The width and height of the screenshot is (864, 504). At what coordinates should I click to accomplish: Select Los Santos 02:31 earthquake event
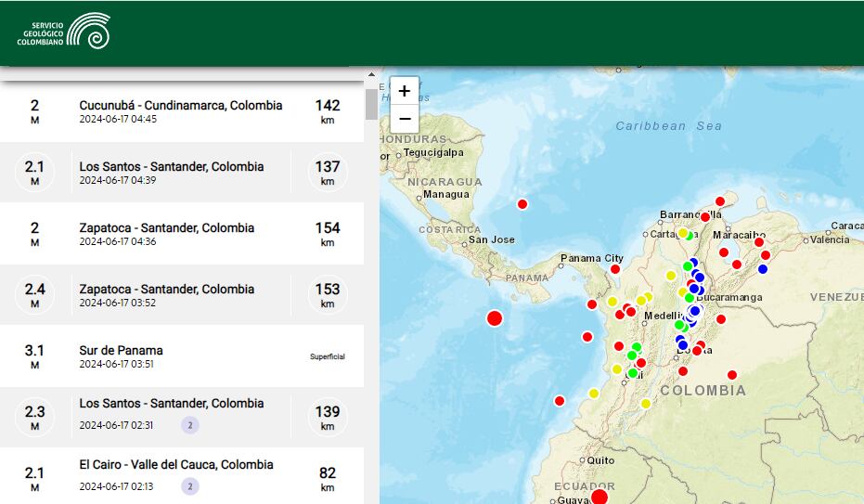pos(182,417)
